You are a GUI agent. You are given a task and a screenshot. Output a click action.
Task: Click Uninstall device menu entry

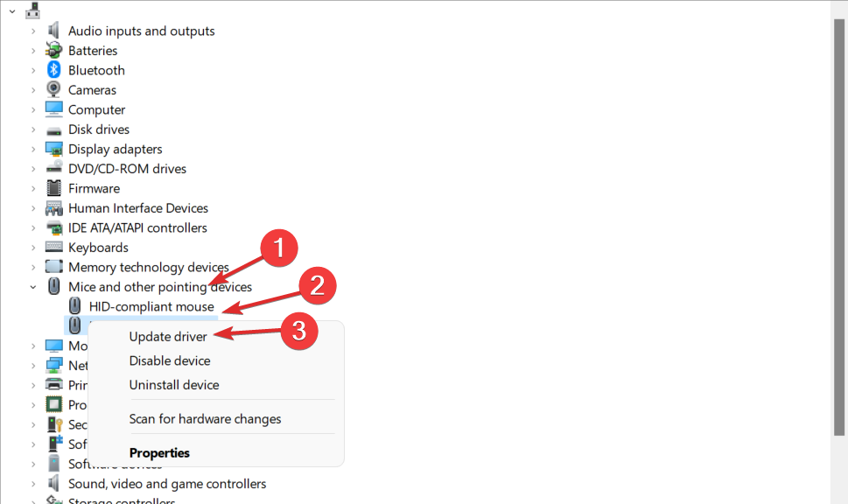[174, 385]
